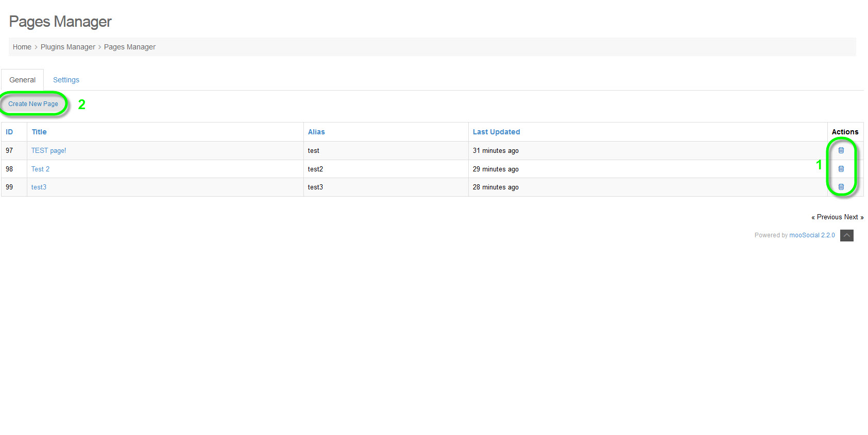Sort the table by ID column header
This screenshot has width=868, height=435.
click(x=9, y=132)
